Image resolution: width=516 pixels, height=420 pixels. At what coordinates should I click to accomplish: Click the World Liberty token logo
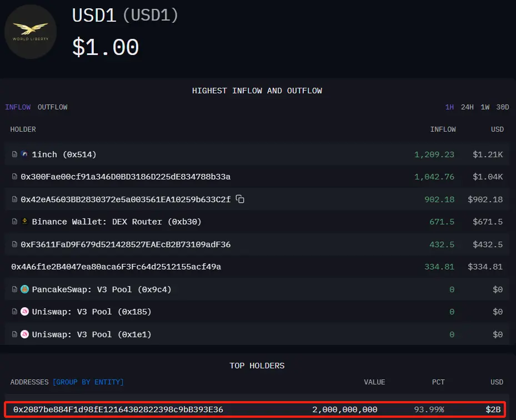pos(30,32)
